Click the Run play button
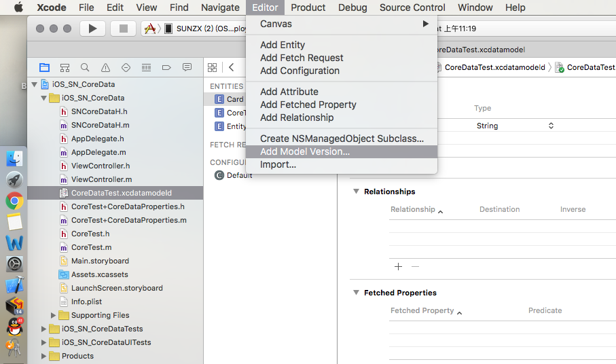Viewport: 616px width, 364px height. pyautogui.click(x=93, y=29)
